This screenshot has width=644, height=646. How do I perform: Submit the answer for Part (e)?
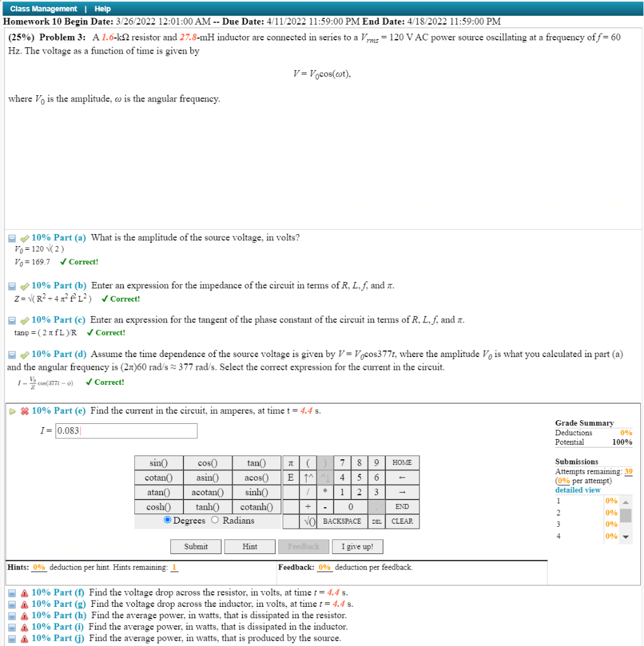196,546
